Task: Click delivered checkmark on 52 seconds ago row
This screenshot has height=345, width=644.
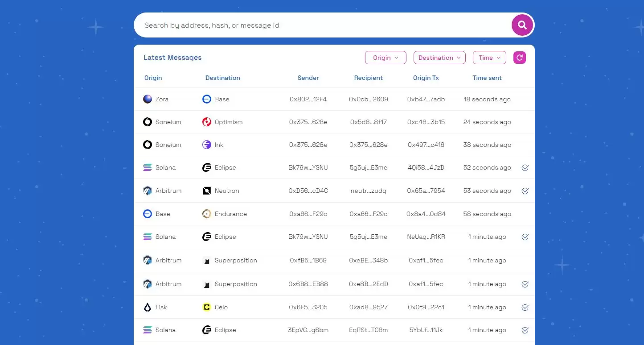Action: point(525,168)
